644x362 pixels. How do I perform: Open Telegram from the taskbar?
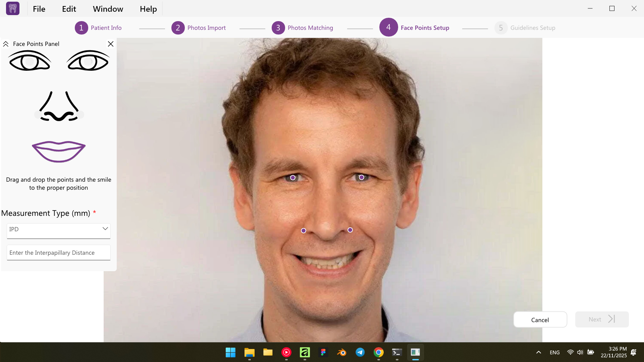pyautogui.click(x=360, y=352)
